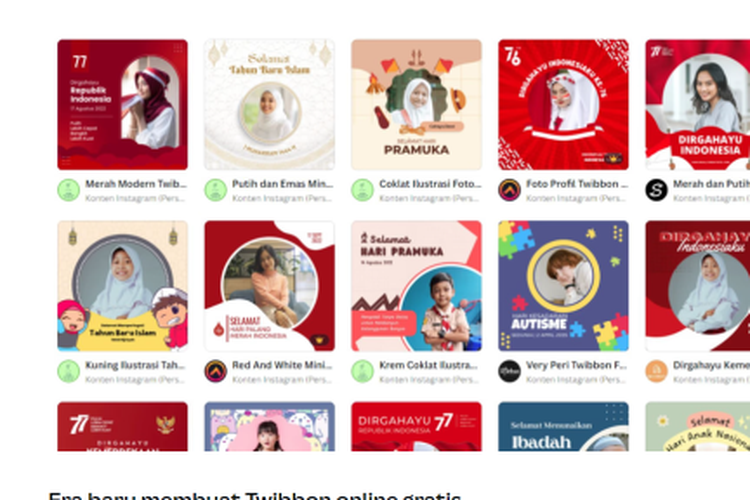This screenshot has height=500, width=750.
Task: Select the Hari Palang Merah Indonesia template
Action: tap(269, 286)
